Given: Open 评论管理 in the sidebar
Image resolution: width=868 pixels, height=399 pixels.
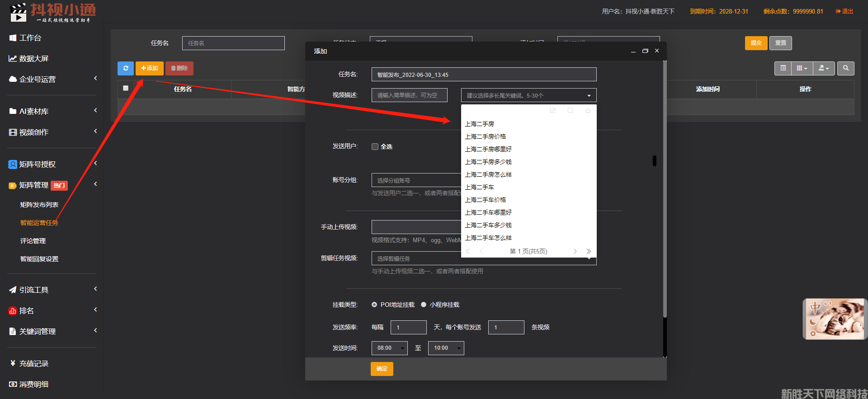Looking at the screenshot, I should pyautogui.click(x=33, y=241).
